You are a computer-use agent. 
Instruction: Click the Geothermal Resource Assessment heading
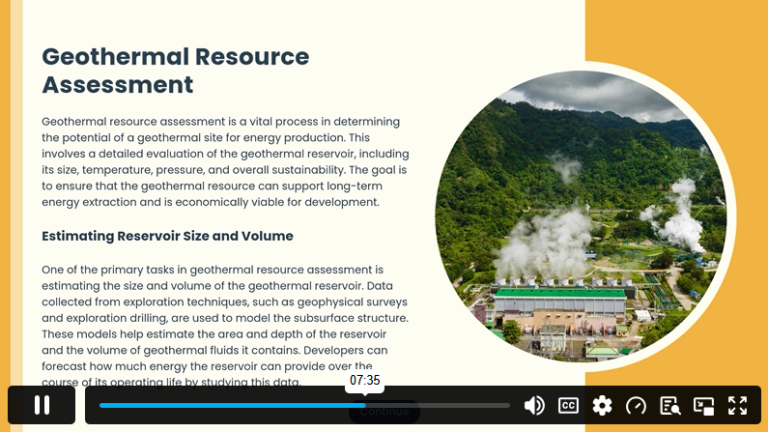(x=175, y=71)
